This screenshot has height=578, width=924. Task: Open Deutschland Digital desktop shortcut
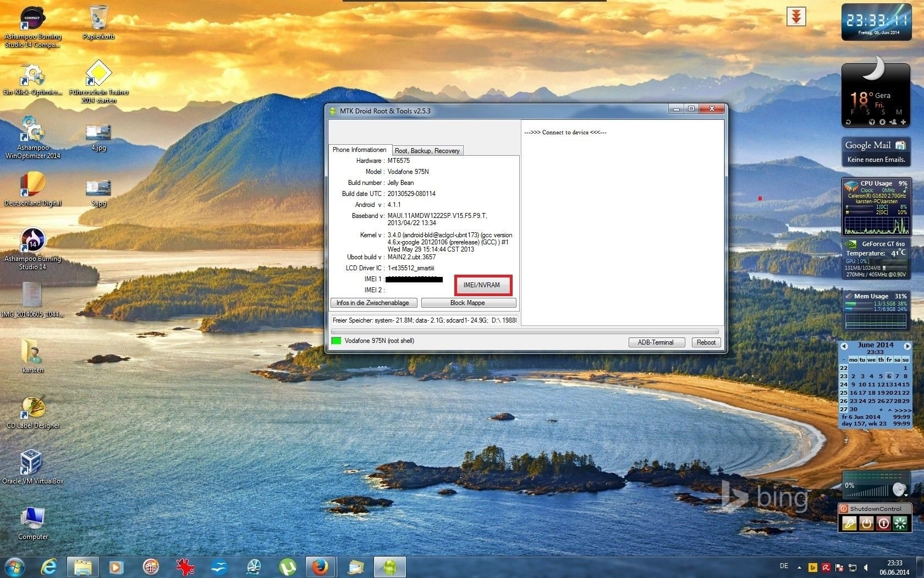tap(32, 189)
